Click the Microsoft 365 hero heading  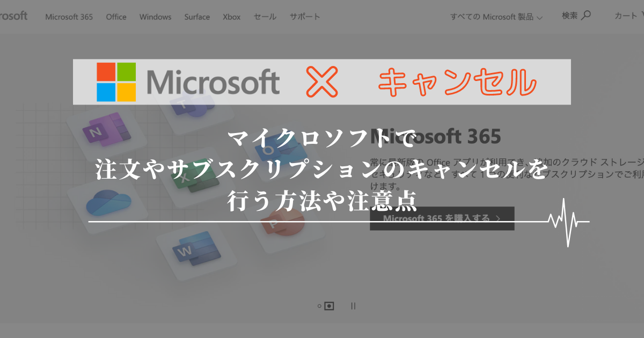pyautogui.click(x=435, y=136)
